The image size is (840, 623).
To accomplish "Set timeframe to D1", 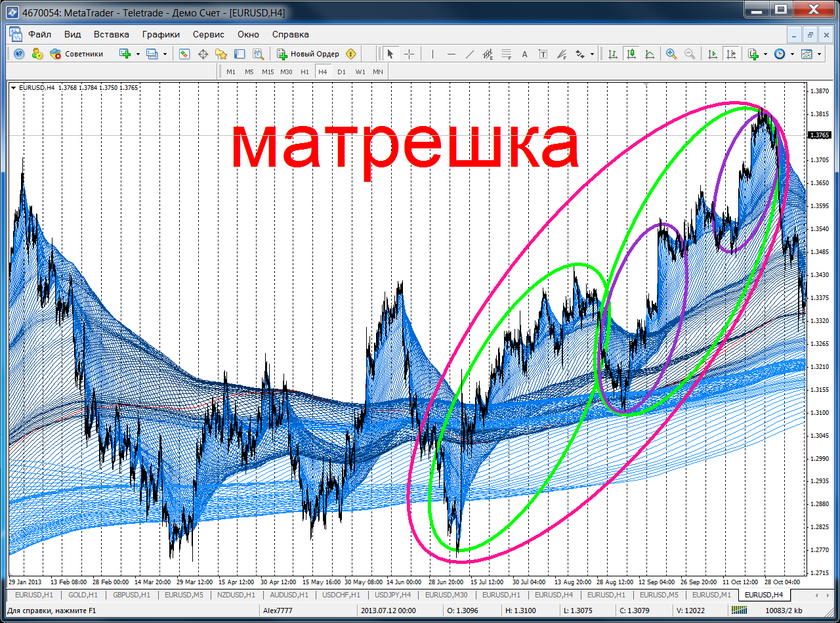I will click(x=341, y=72).
